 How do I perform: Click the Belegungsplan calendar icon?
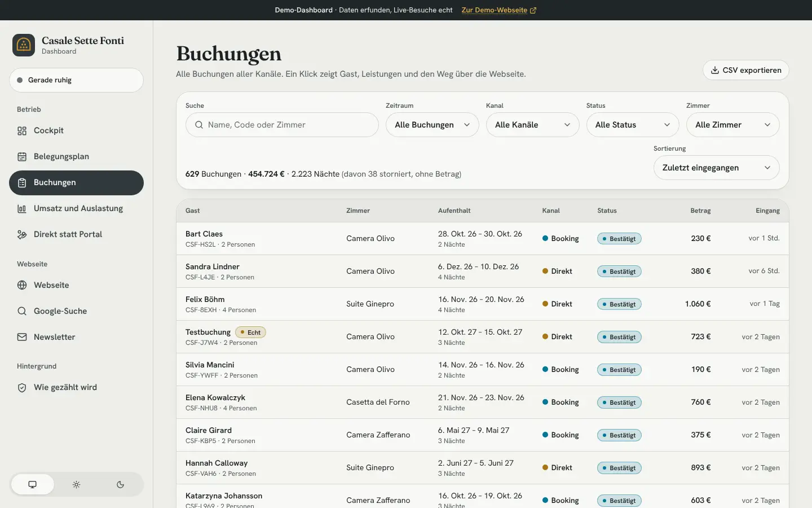pos(22,157)
